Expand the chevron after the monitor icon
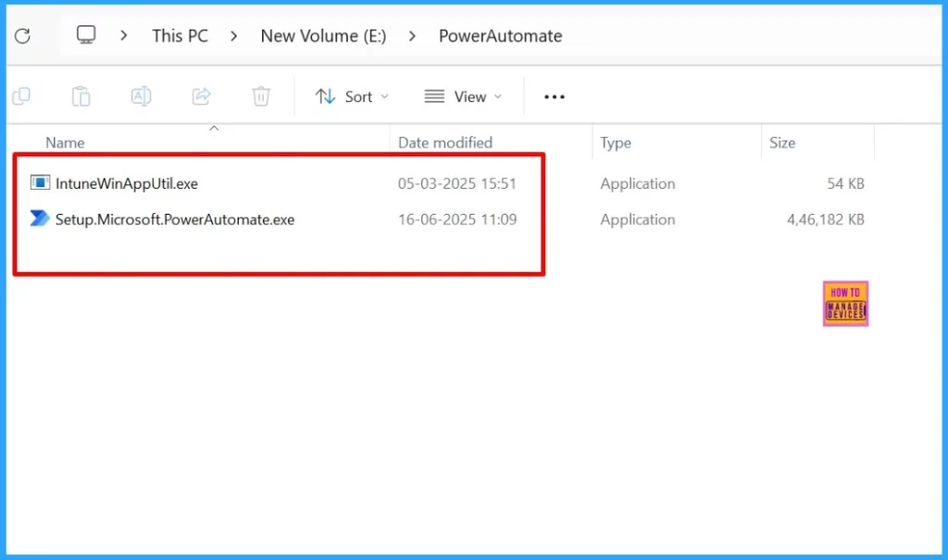The image size is (948, 560). point(124,36)
